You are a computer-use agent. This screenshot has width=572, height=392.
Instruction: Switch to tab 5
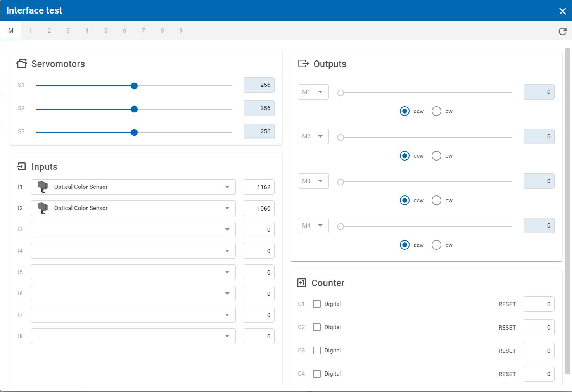(105, 31)
